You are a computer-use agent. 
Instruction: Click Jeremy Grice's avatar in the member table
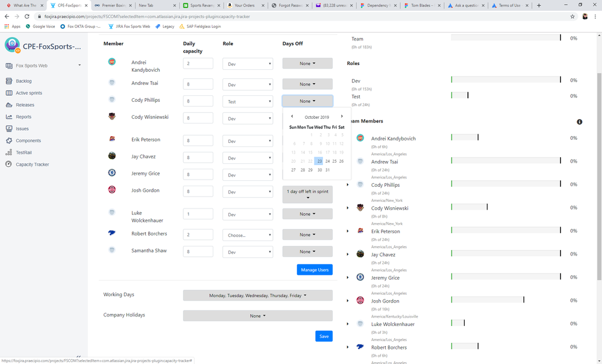[x=111, y=173]
